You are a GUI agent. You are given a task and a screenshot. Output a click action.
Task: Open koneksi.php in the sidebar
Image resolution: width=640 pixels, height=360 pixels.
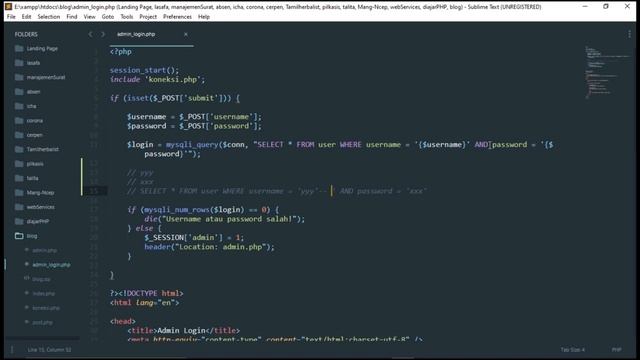(46, 308)
